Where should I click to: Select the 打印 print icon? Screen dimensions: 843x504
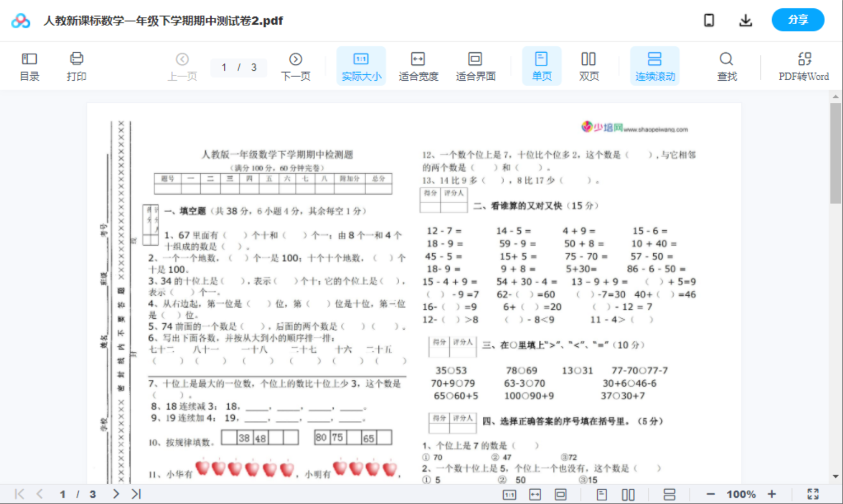pos(76,65)
